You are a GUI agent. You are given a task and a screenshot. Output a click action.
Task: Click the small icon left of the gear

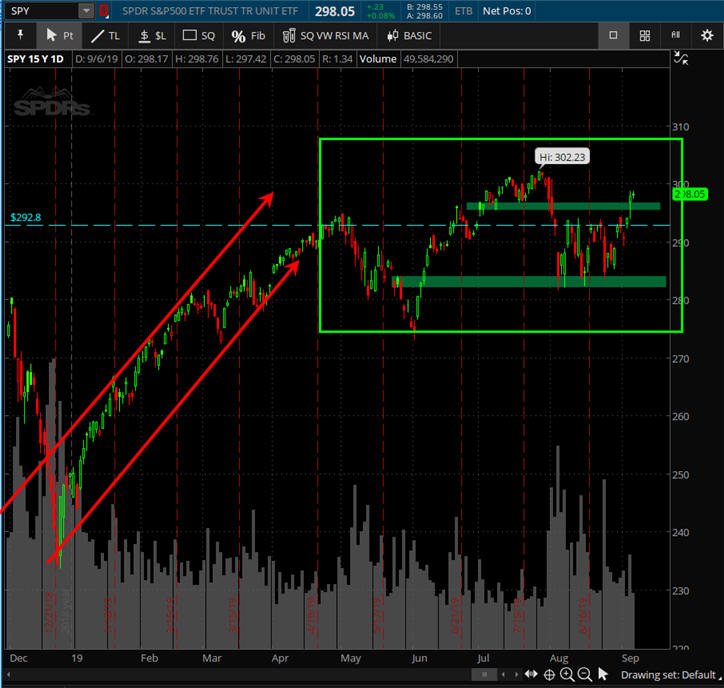pos(676,35)
